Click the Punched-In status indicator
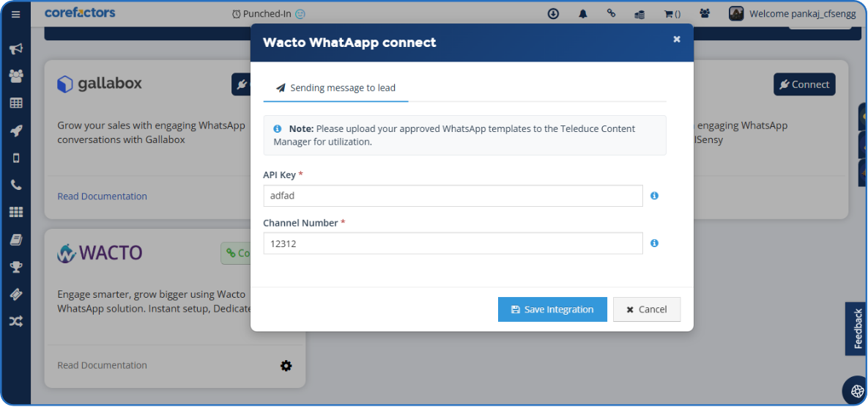Image resolution: width=868 pixels, height=407 pixels. [269, 14]
